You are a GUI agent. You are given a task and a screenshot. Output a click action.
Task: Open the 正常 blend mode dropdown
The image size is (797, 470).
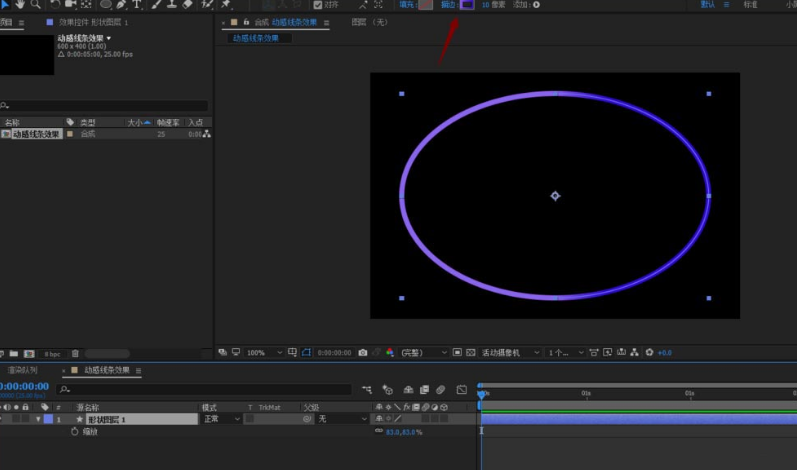point(222,419)
